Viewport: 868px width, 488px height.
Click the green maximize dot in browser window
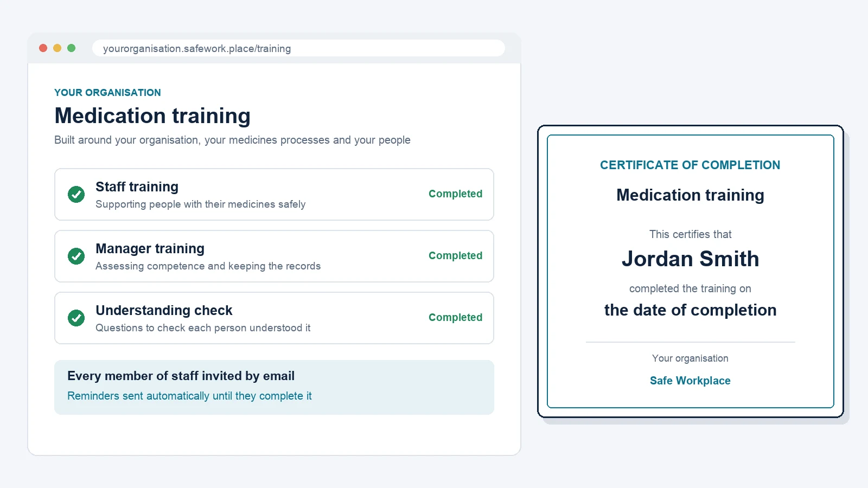72,48
